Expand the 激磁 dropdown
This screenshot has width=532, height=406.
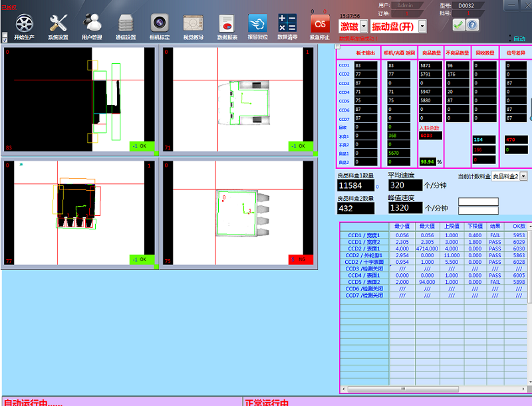[x=363, y=27]
